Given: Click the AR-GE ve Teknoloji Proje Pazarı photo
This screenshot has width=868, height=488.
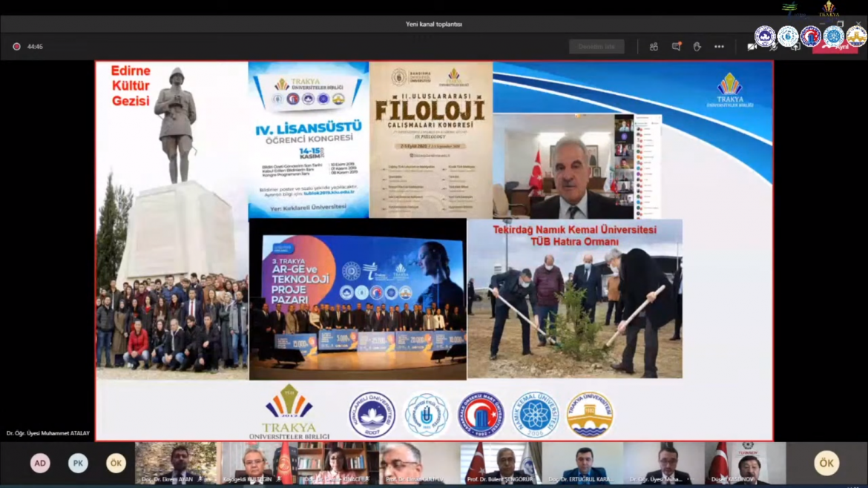Looking at the screenshot, I should (358, 300).
